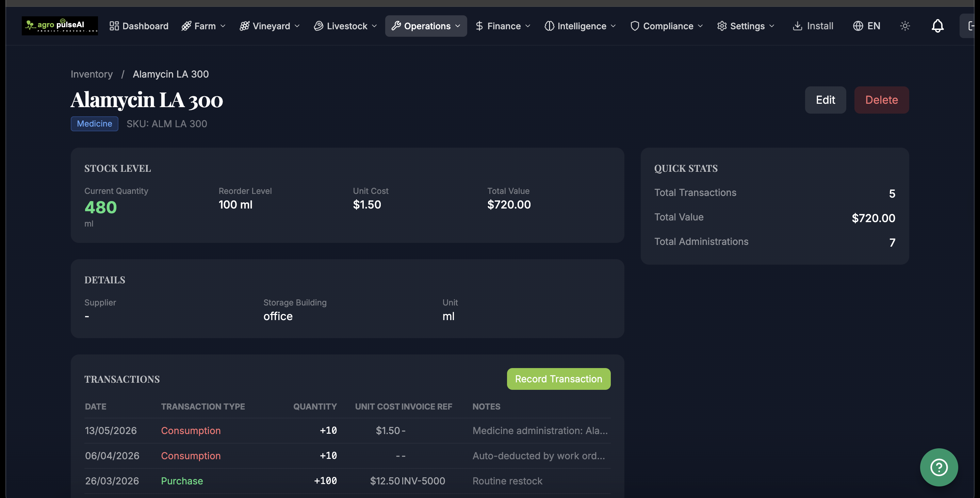
Task: Expand the Farm menu chevron
Action: pos(223,26)
